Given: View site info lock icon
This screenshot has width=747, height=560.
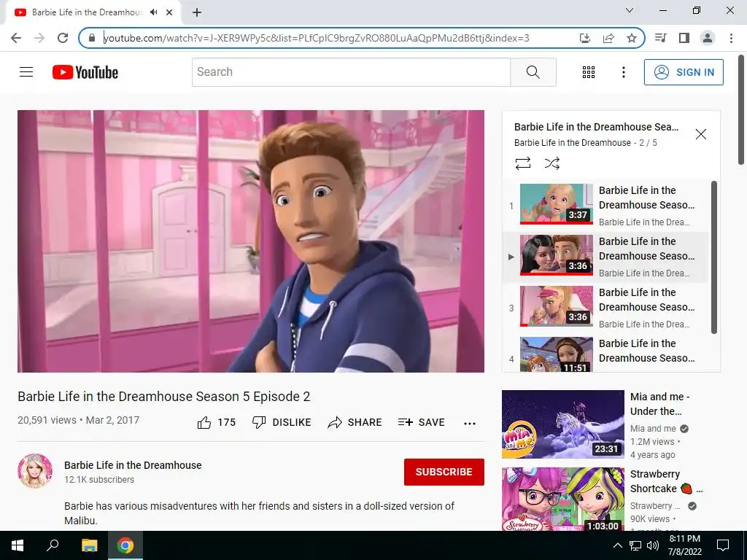Looking at the screenshot, I should point(92,38).
